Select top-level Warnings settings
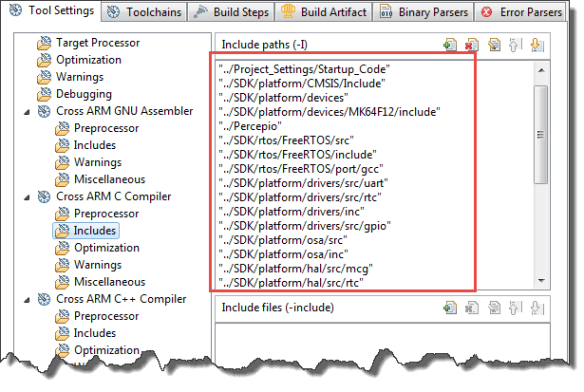Screen dimensions: 584x392 (70, 77)
